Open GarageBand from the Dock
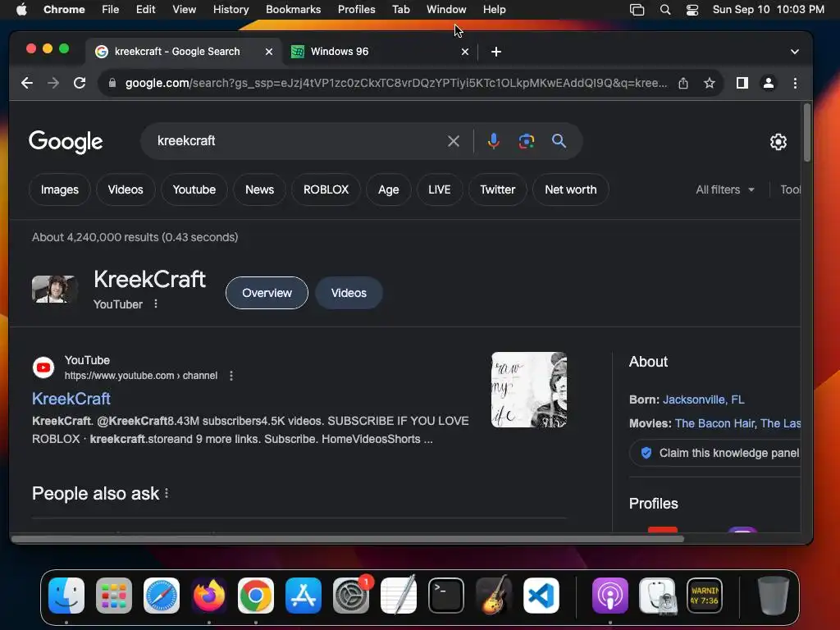This screenshot has height=630, width=840. click(493, 596)
